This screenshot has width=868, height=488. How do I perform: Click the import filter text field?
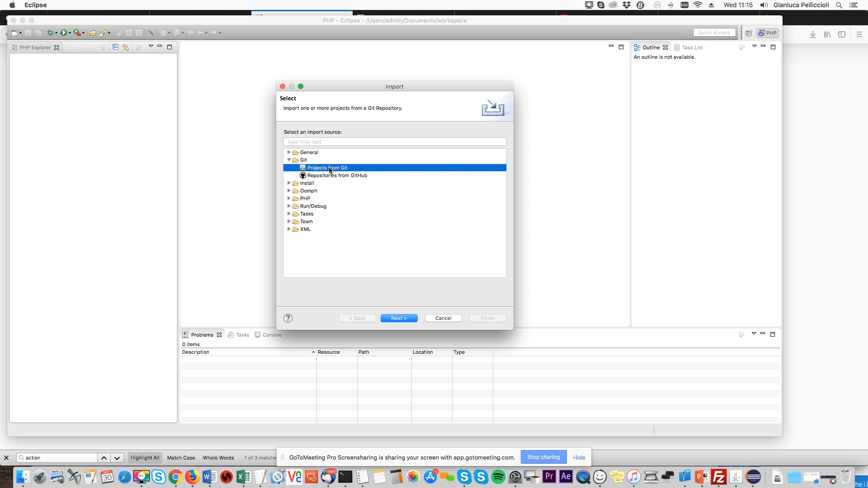[394, 142]
